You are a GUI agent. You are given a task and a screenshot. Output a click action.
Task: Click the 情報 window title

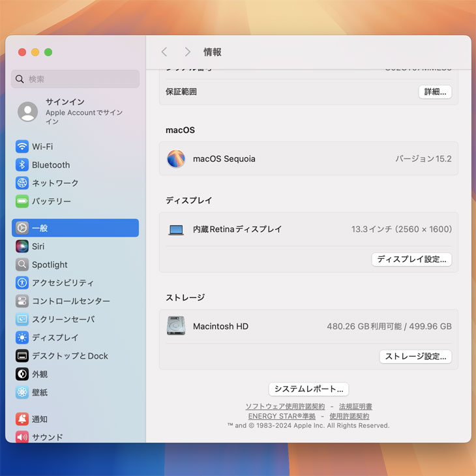[213, 52]
